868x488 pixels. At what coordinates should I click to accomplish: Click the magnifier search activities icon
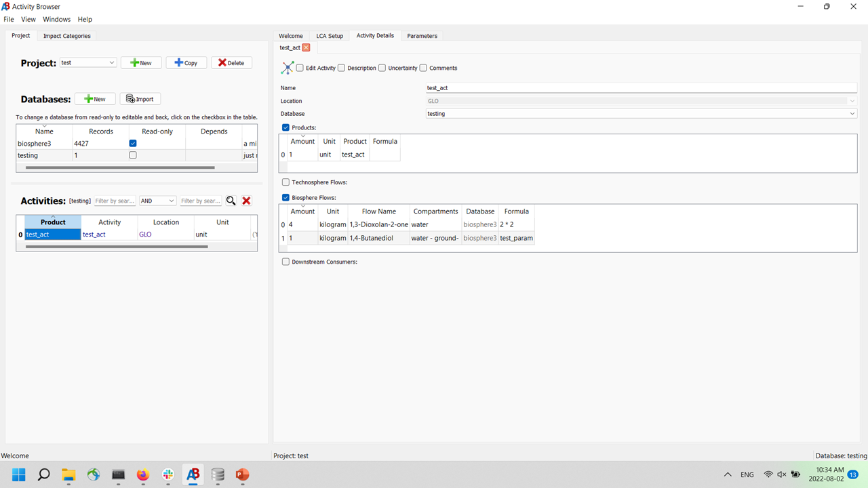(x=231, y=201)
